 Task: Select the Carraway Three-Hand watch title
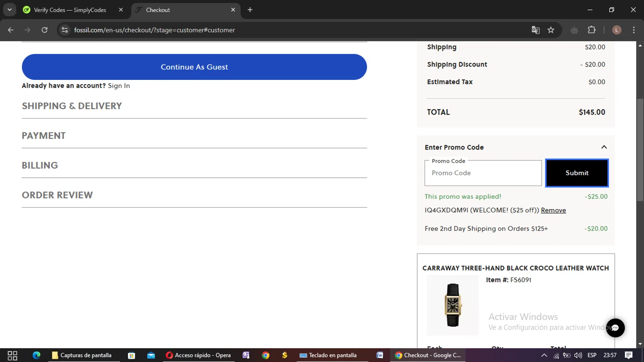click(x=516, y=268)
